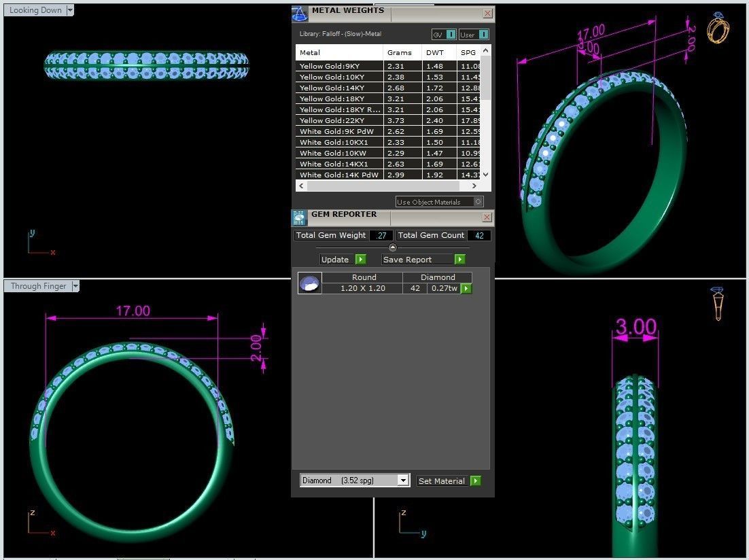Click the SPG column header
This screenshot has height=560, width=749.
tap(468, 52)
